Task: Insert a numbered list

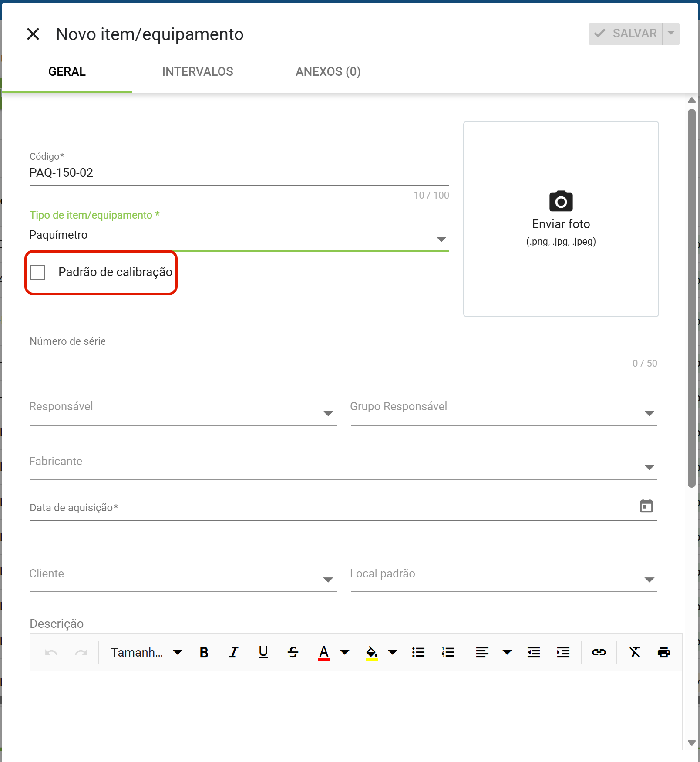Action: tap(448, 652)
